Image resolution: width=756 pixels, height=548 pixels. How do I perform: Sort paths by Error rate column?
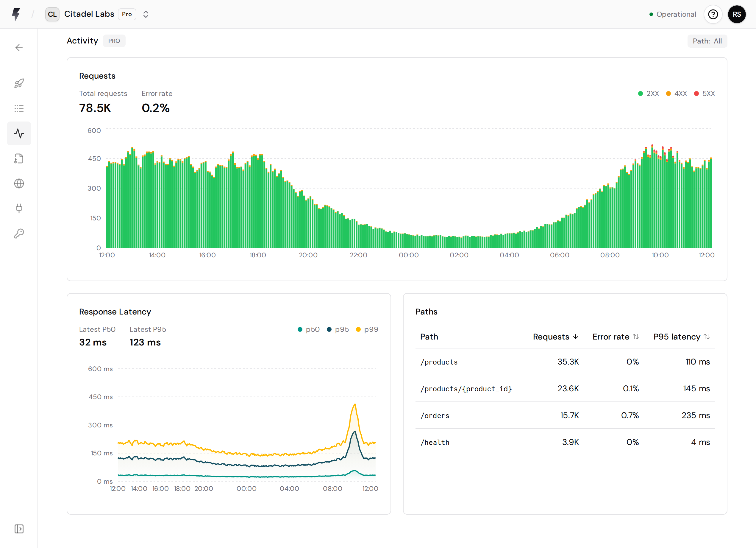coord(615,337)
